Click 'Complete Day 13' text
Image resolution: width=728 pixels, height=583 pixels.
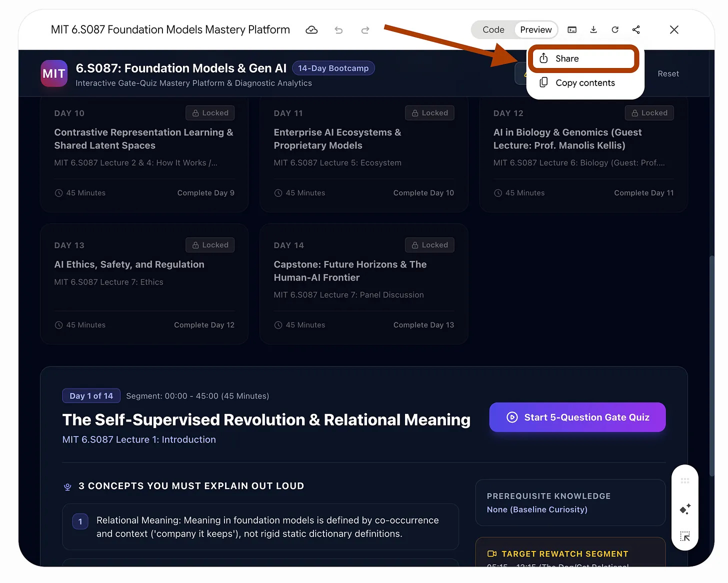click(x=423, y=325)
